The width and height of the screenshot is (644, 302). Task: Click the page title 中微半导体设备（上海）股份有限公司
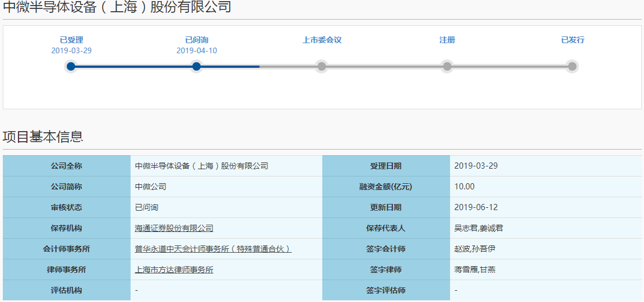coord(117,7)
